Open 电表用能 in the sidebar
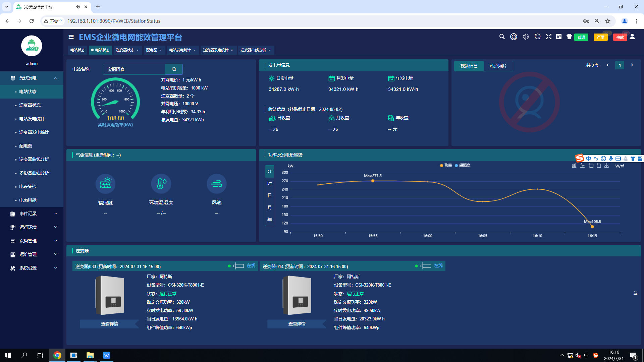644x362 pixels. (x=32, y=200)
